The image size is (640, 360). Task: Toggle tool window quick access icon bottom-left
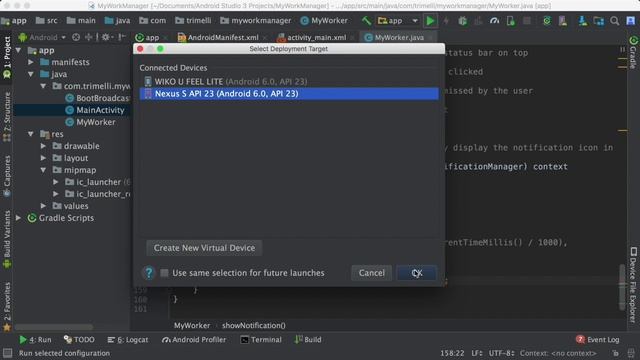coord(7,353)
